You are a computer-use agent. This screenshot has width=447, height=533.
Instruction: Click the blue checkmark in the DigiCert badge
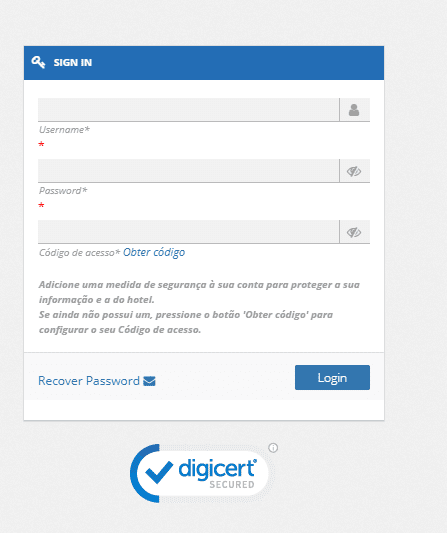point(159,472)
